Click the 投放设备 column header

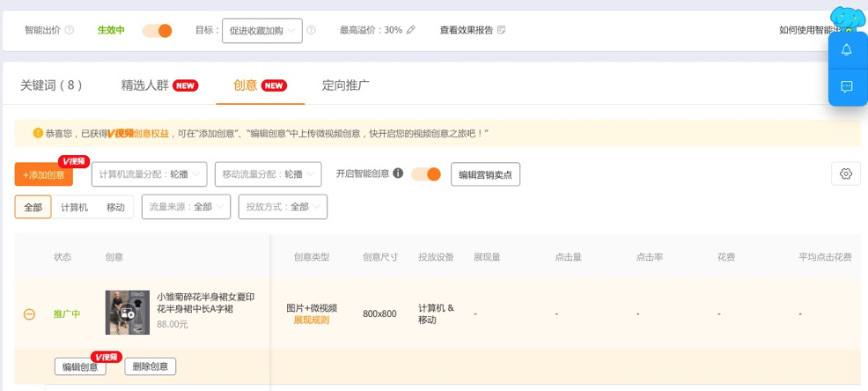(437, 257)
